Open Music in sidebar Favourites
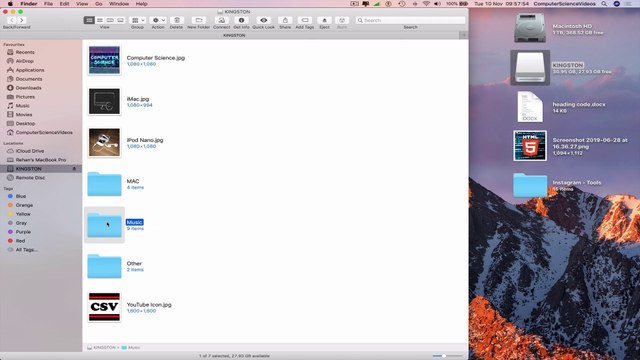The image size is (640, 360). pyautogui.click(x=22, y=106)
